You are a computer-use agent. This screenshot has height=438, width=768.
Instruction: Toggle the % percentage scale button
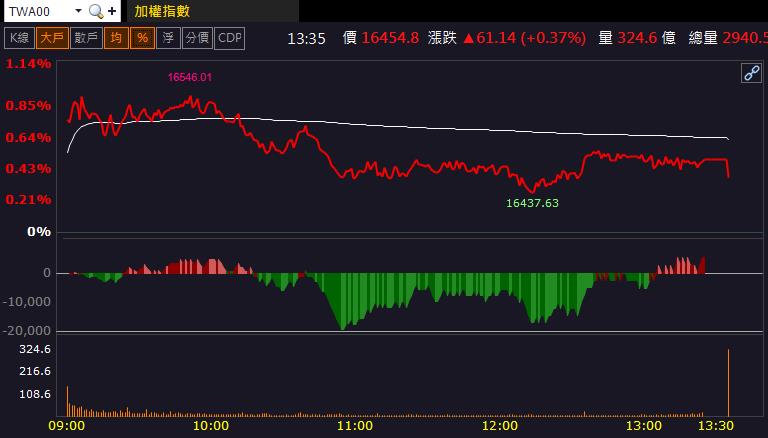143,38
